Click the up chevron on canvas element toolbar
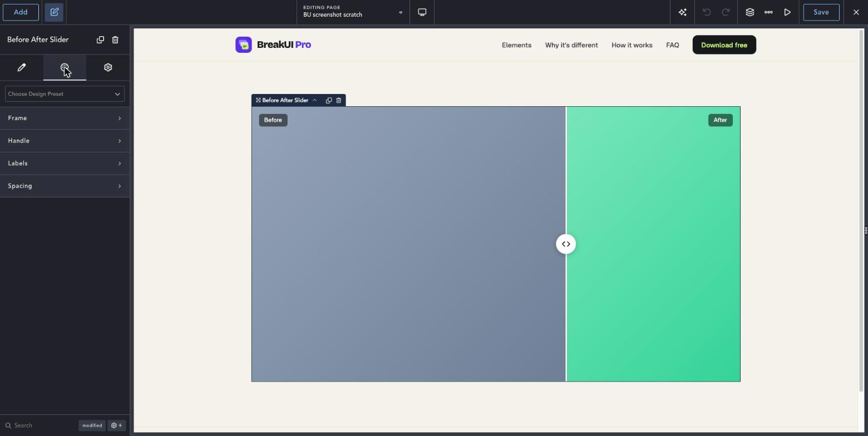868x436 pixels. coord(315,100)
